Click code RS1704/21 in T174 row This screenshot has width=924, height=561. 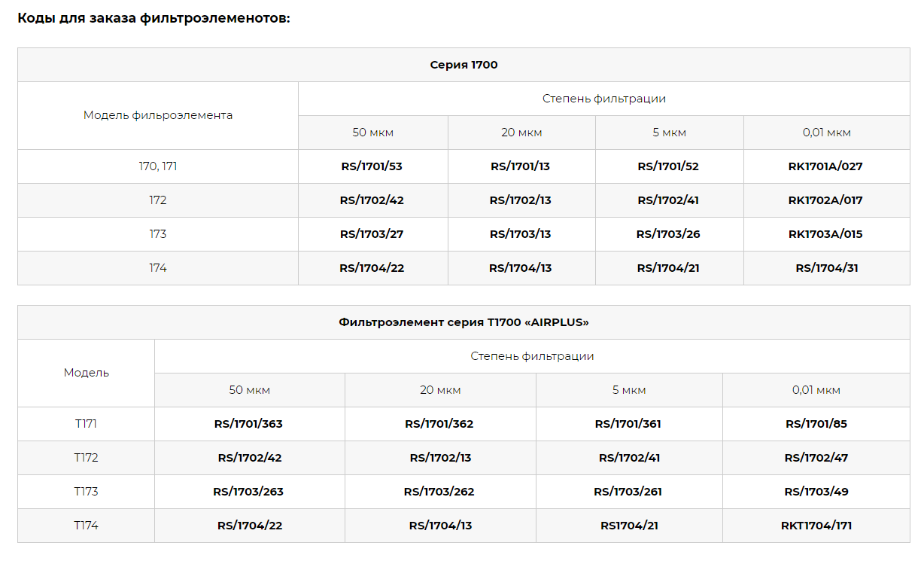coord(629,526)
